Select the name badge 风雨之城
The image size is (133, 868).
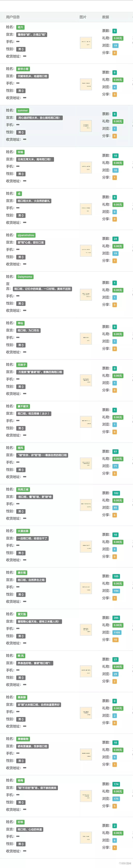coord(23,489)
